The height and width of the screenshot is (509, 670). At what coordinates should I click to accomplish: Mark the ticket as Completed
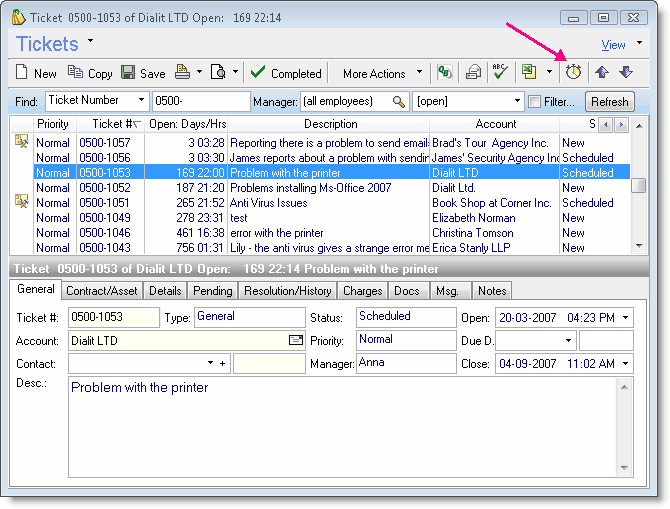click(x=286, y=73)
